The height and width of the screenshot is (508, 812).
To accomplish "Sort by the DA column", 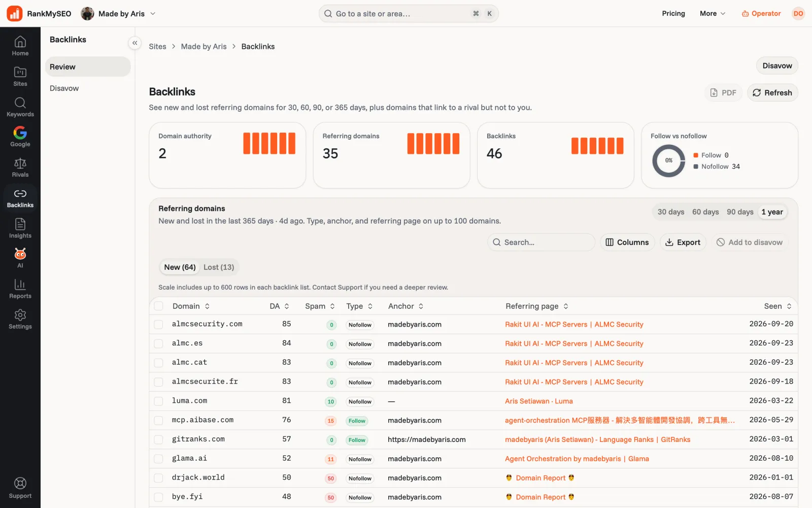I will pos(280,306).
